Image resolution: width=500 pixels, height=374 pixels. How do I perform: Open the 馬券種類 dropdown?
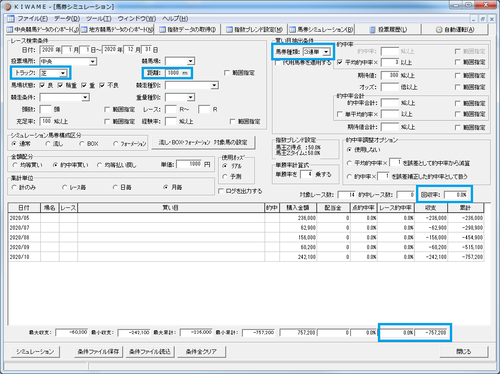pyautogui.click(x=327, y=52)
